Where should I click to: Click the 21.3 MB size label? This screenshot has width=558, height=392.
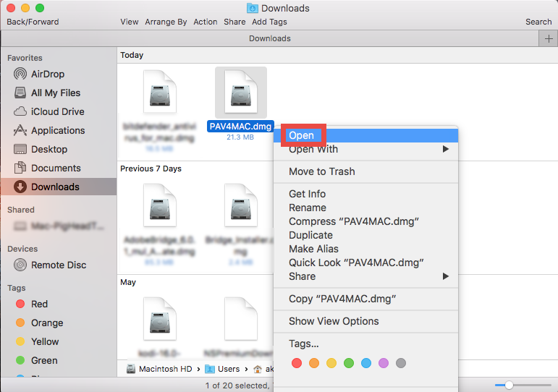(x=240, y=137)
